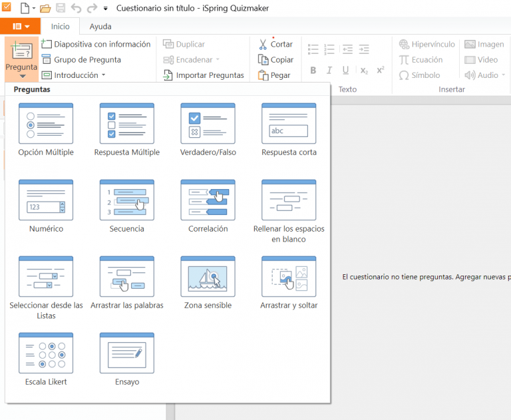Add an Ensayo question
511x420 pixels.
[x=127, y=359]
